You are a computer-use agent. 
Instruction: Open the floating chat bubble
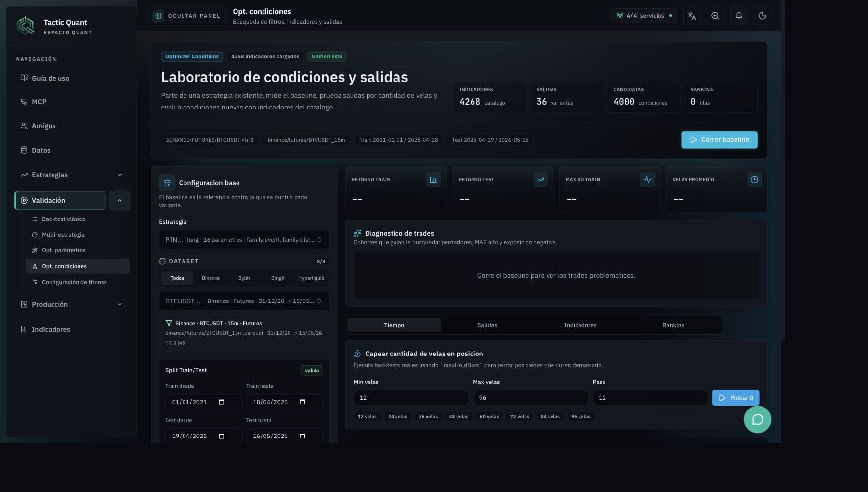[758, 419]
